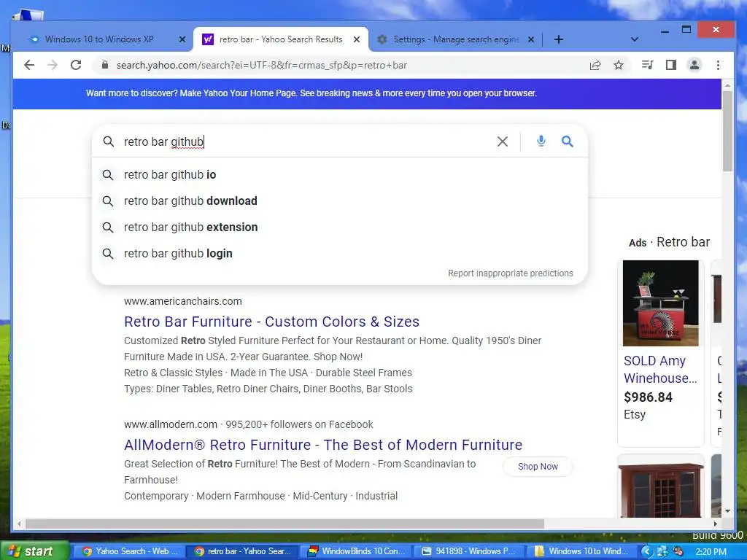
Task: View site info via padlock icon
Action: coord(105,65)
